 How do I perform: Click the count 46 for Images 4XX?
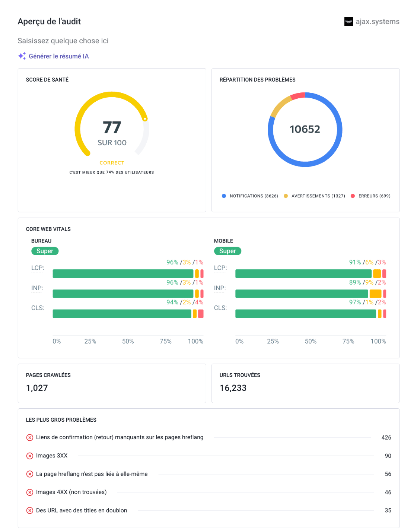point(388,492)
